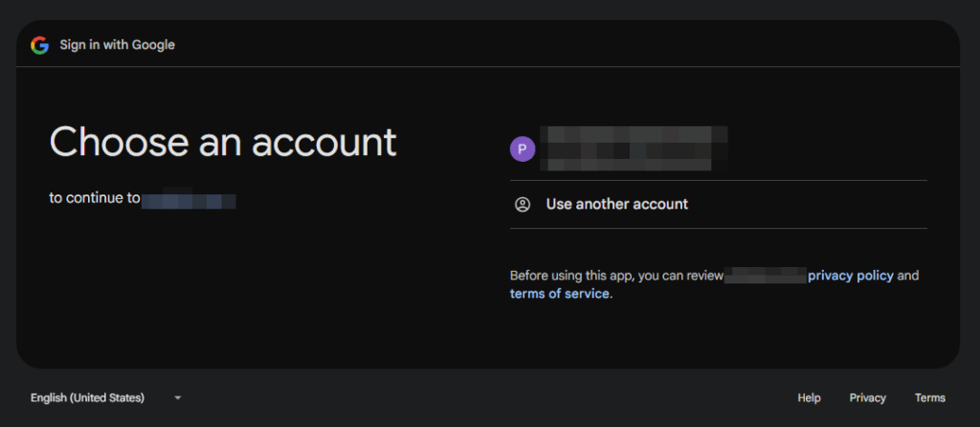This screenshot has height=427, width=980.
Task: Click the "to continue to" text
Action: (95, 198)
